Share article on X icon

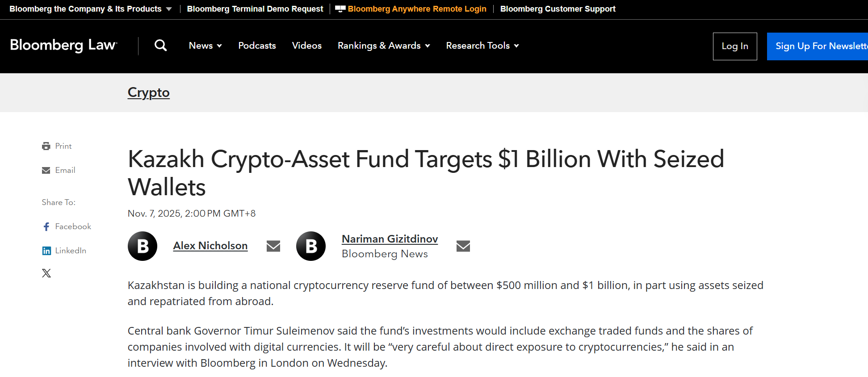pos(46,273)
